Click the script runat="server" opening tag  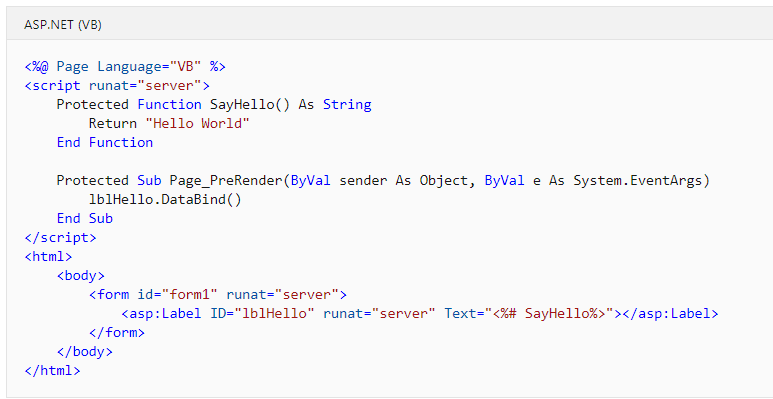coord(117,86)
